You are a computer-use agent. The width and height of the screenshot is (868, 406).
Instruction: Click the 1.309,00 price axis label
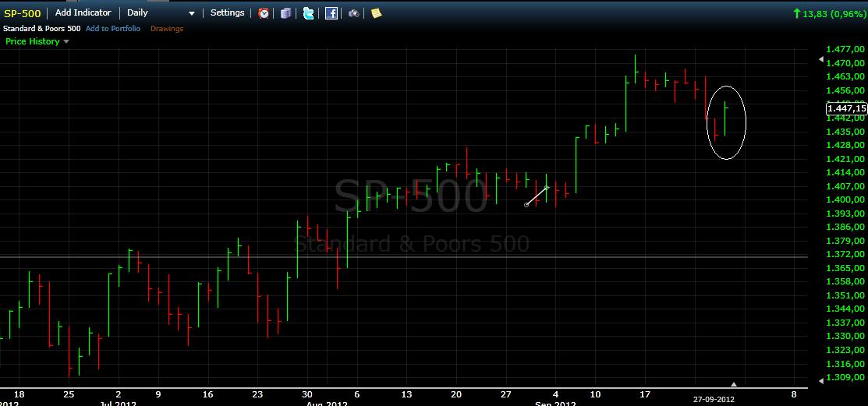(845, 377)
